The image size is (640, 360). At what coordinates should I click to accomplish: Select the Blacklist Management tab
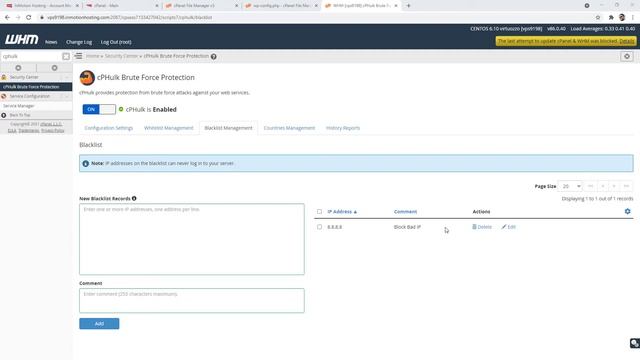pyautogui.click(x=228, y=128)
